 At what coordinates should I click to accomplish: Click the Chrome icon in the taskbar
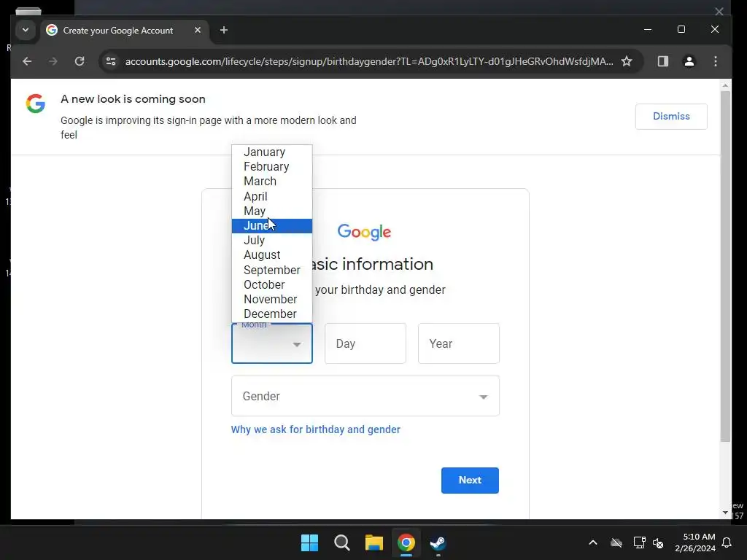[406, 542]
